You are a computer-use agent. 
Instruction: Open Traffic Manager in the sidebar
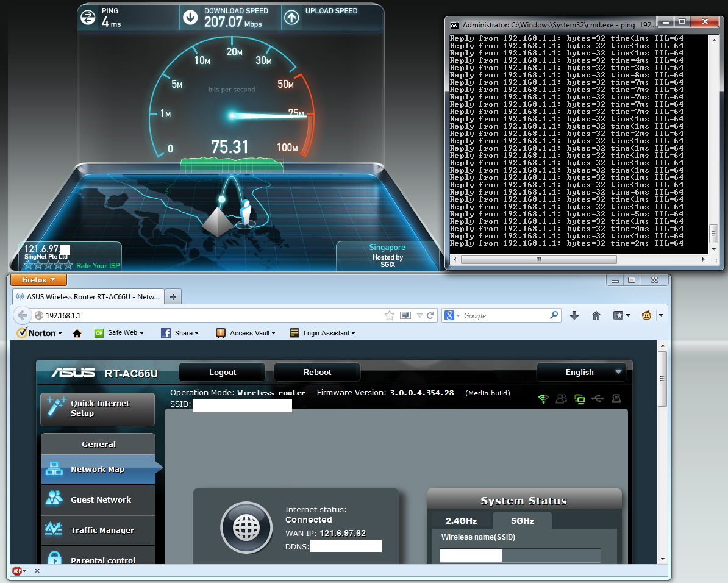point(98,530)
